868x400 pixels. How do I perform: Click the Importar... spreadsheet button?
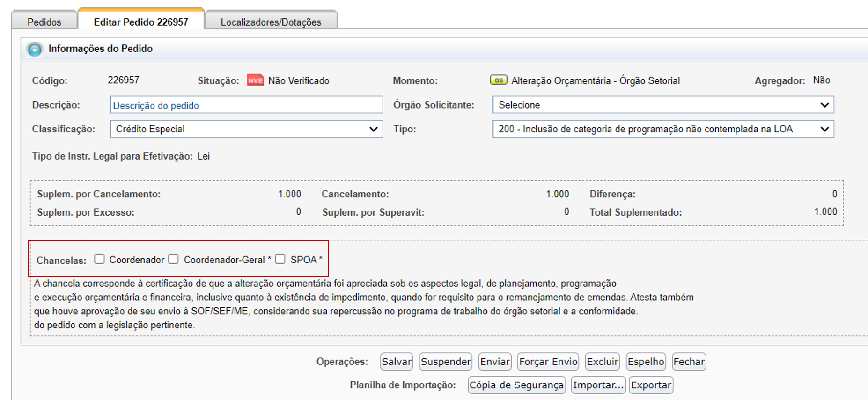click(x=598, y=385)
